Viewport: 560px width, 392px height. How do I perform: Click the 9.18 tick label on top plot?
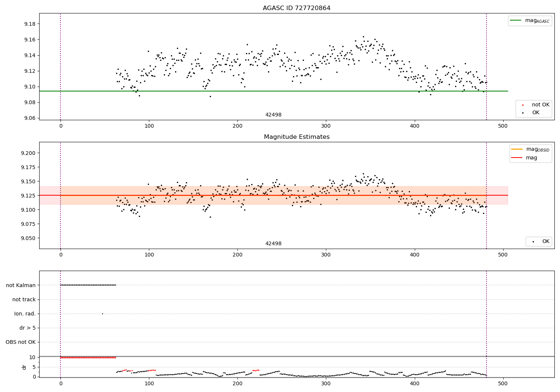29,24
